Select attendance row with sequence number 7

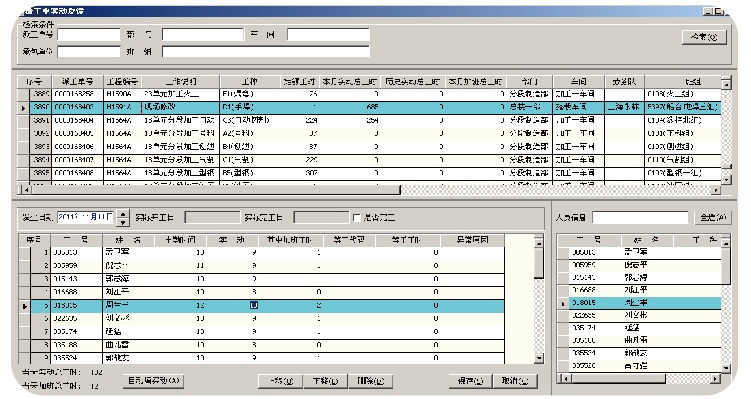click(262, 331)
